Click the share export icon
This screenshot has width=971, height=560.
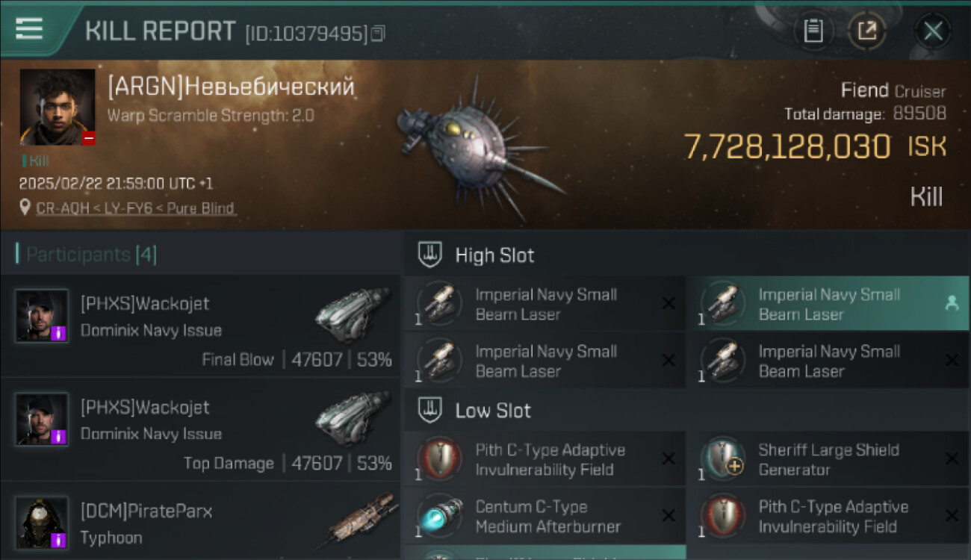coord(867,31)
